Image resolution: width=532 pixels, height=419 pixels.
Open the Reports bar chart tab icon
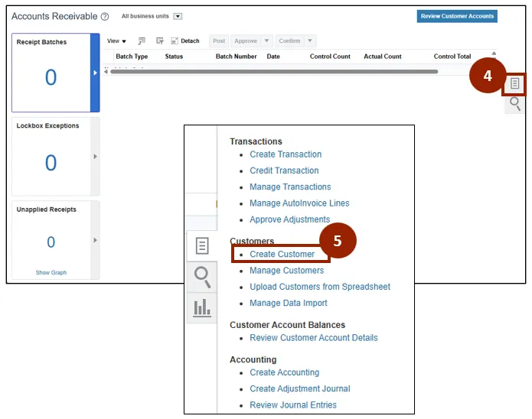(202, 307)
